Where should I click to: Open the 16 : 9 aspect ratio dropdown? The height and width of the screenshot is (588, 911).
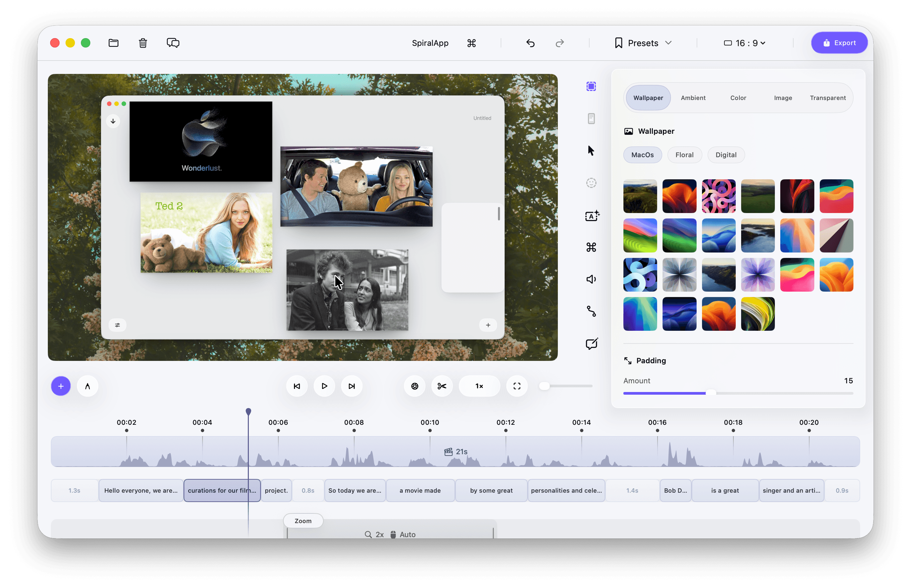point(744,43)
